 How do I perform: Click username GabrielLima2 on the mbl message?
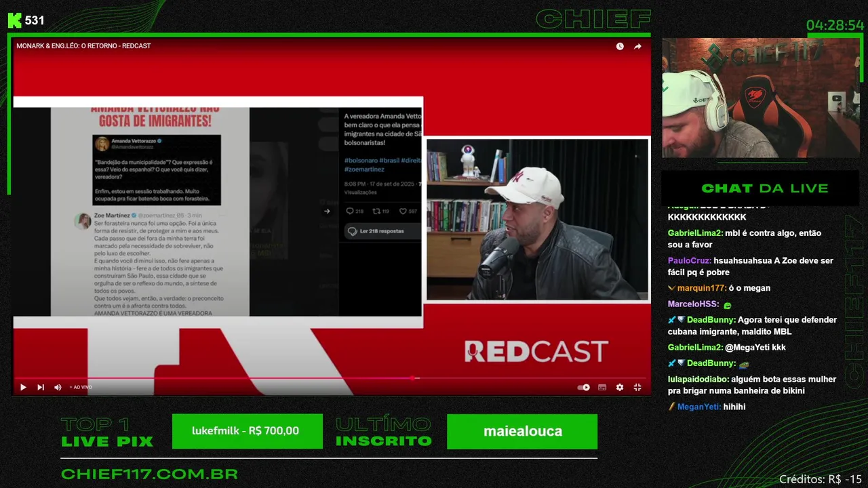pos(695,233)
